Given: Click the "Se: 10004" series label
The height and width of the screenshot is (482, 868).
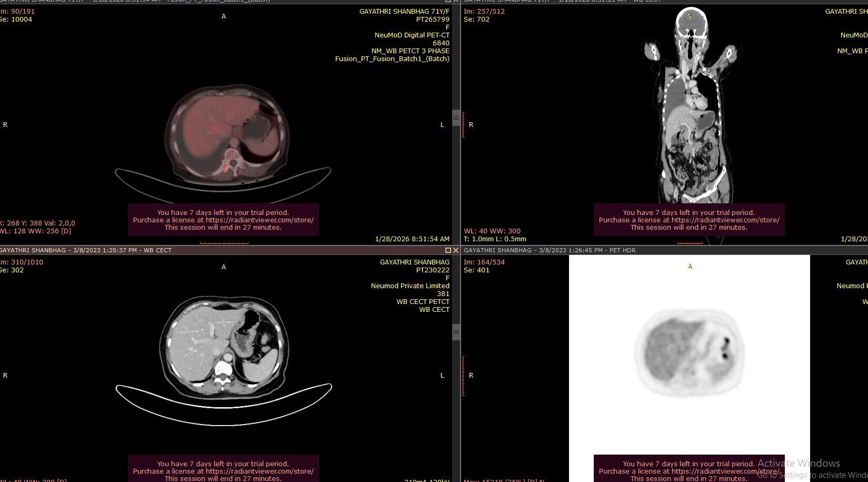Looking at the screenshot, I should pyautogui.click(x=16, y=19).
